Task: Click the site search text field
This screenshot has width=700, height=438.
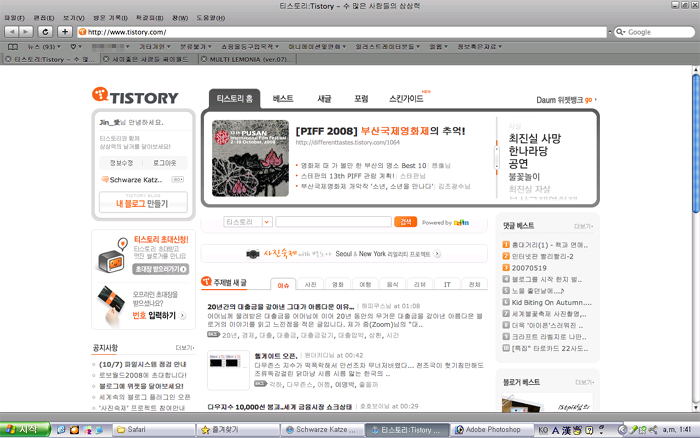Action: (x=333, y=222)
